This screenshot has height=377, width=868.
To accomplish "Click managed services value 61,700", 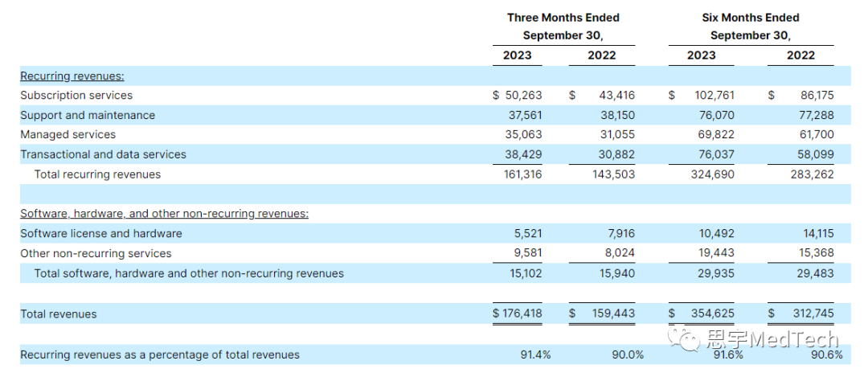I will click(816, 134).
